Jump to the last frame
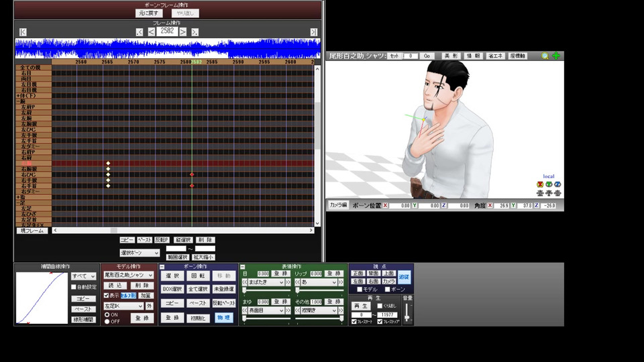Screen dimensions: 644x362 (314, 32)
